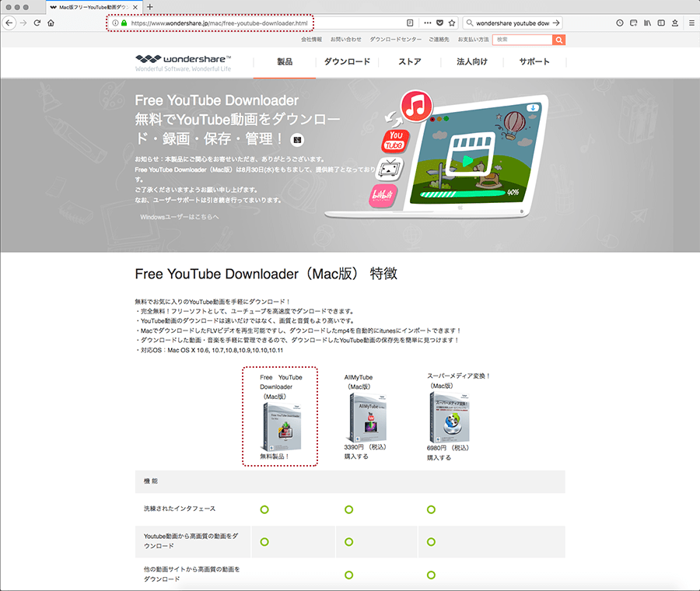The height and width of the screenshot is (591, 700).
Task: Open 会社情報 link in top bar
Action: tap(312, 40)
